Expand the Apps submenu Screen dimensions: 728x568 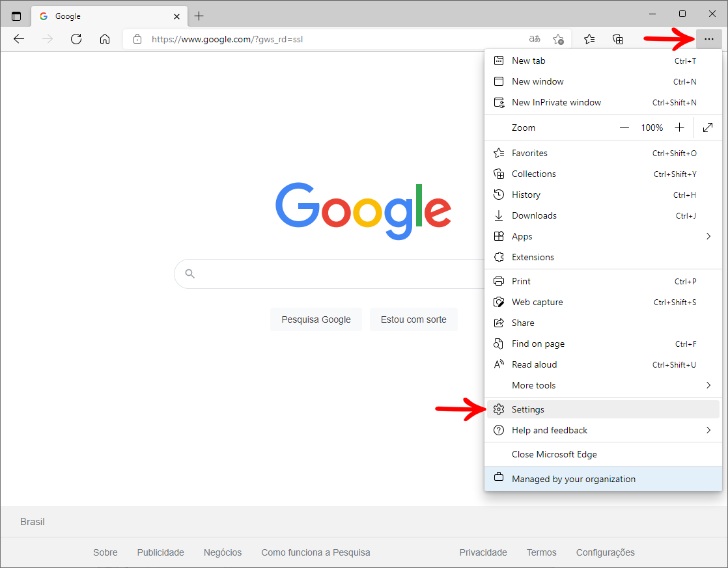pyautogui.click(x=602, y=237)
